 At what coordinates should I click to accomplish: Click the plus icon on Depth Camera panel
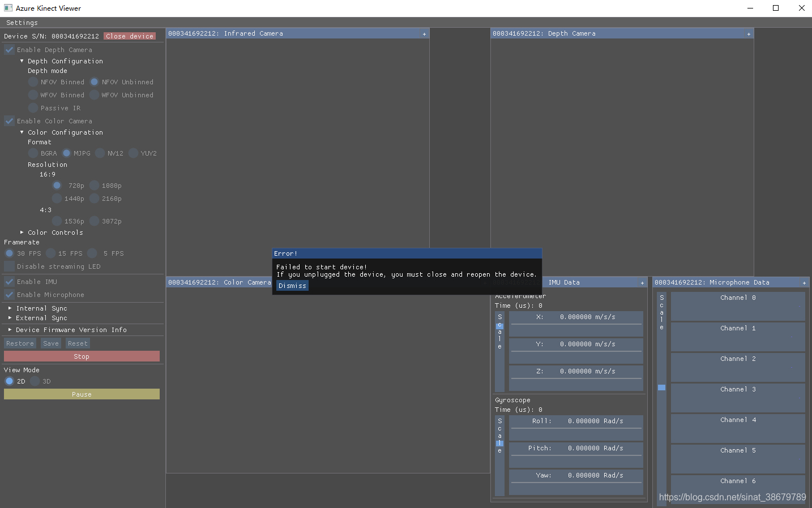(749, 34)
